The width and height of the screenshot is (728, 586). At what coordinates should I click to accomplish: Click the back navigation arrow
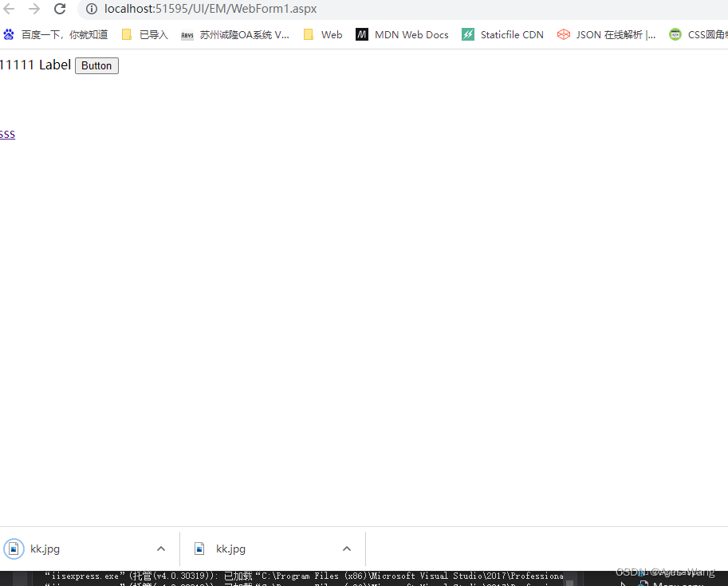click(x=9, y=9)
